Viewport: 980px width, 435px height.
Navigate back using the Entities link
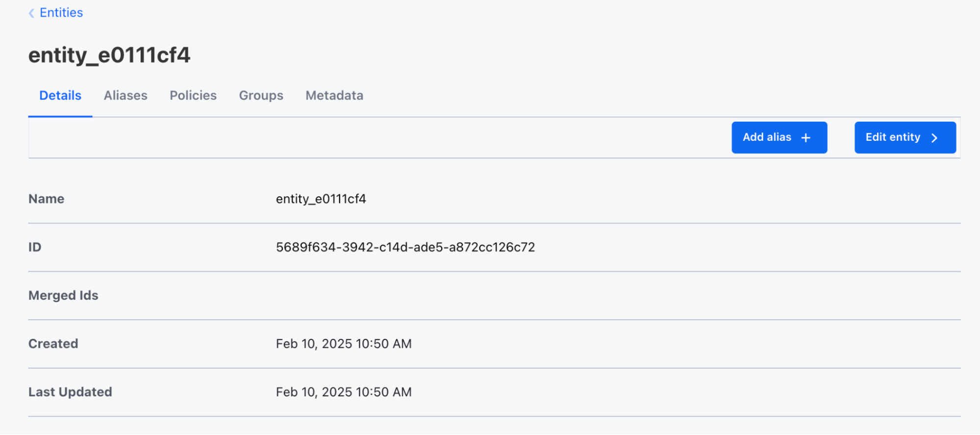[61, 12]
